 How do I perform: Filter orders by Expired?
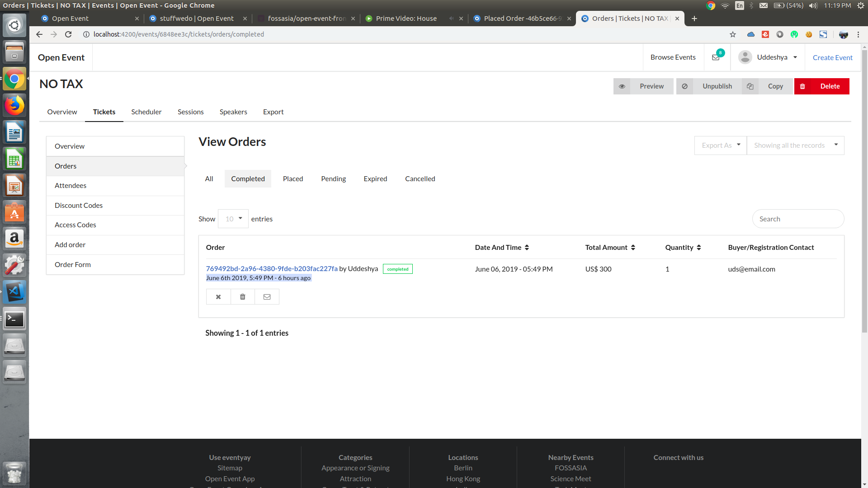click(376, 179)
